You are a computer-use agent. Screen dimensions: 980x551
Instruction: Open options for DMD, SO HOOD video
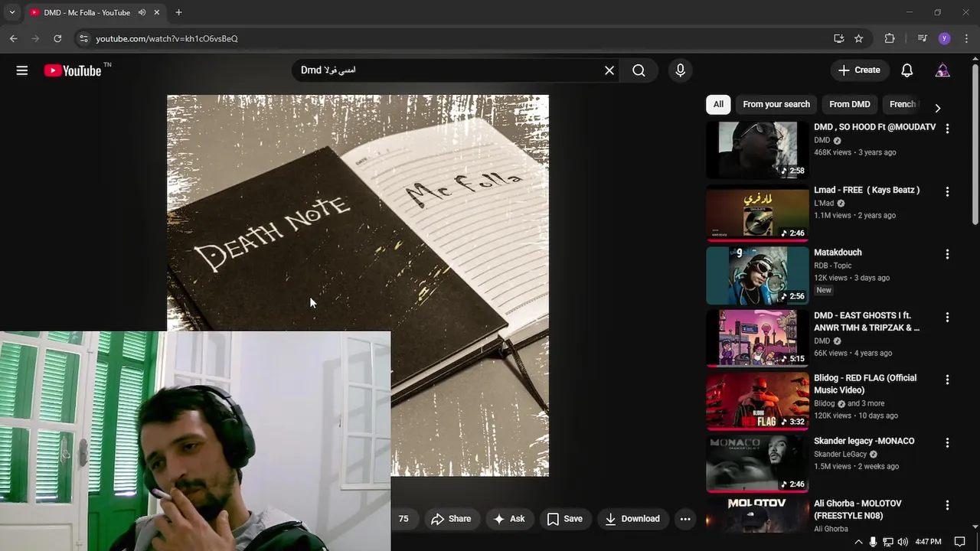click(x=947, y=129)
